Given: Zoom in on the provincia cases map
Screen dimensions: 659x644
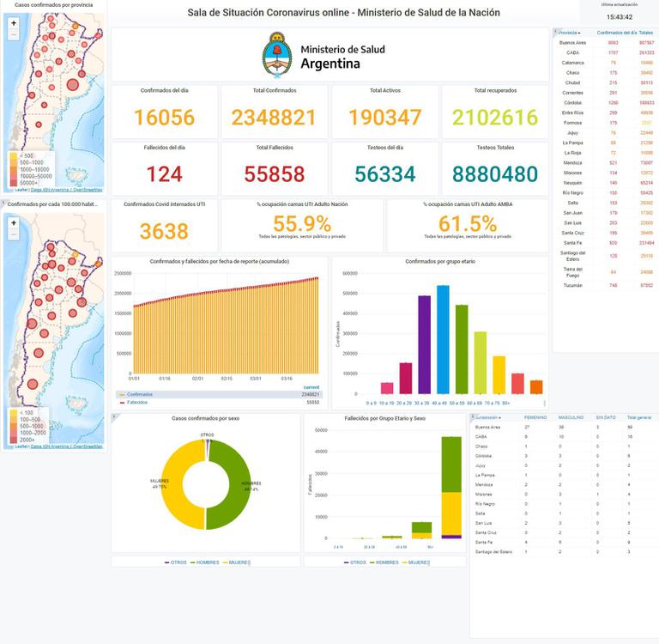Looking at the screenshot, I should (x=14, y=23).
